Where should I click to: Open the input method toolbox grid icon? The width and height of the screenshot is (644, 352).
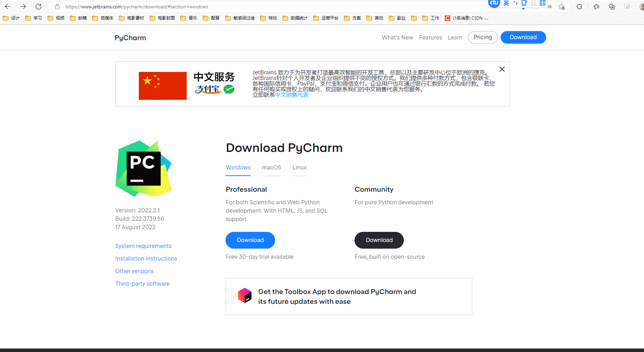point(542,3)
